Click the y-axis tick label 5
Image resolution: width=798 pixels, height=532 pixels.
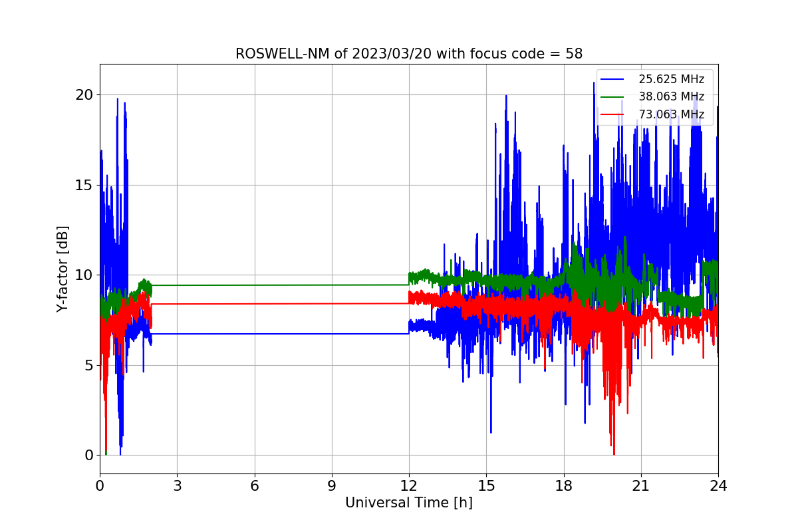[x=88, y=365]
